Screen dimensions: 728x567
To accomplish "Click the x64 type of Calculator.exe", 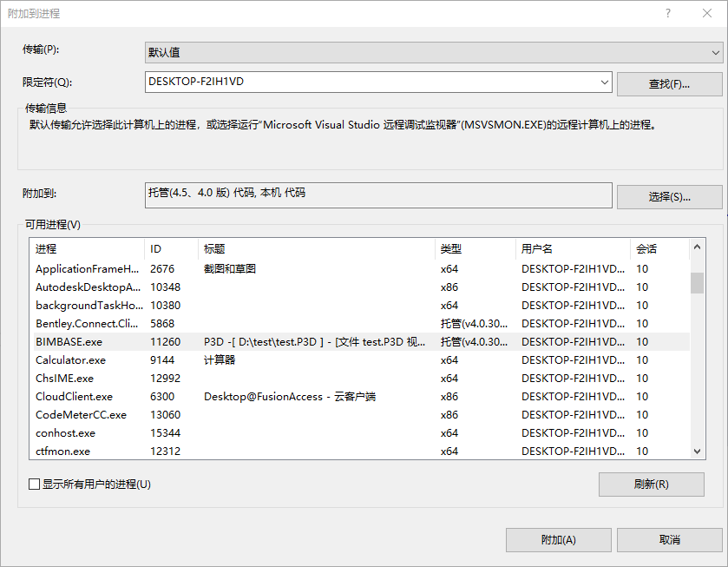I will 449,360.
